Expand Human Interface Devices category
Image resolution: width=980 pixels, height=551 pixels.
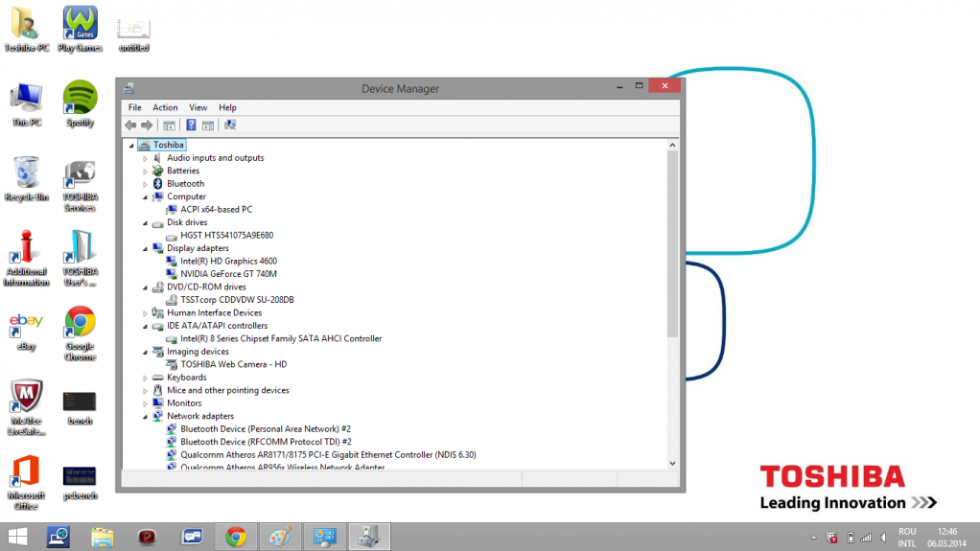145,313
